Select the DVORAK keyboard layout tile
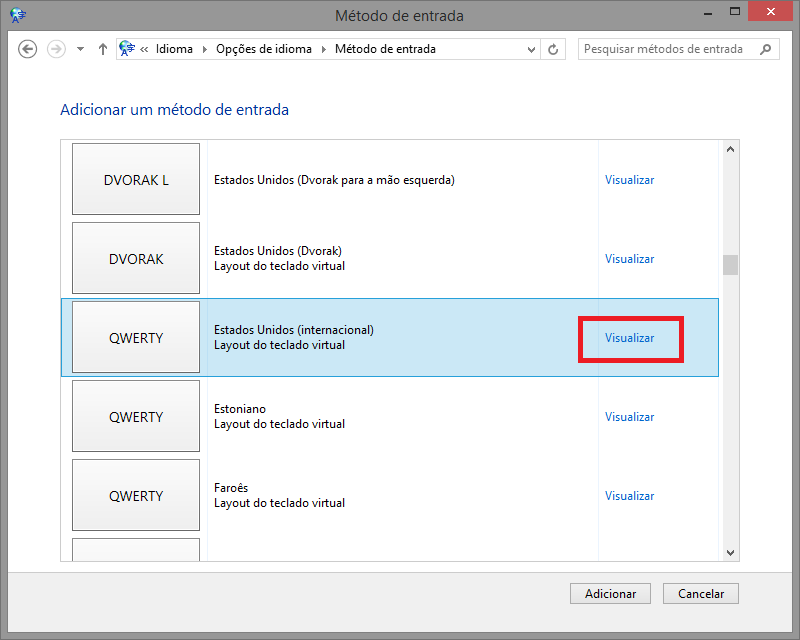 (x=135, y=258)
